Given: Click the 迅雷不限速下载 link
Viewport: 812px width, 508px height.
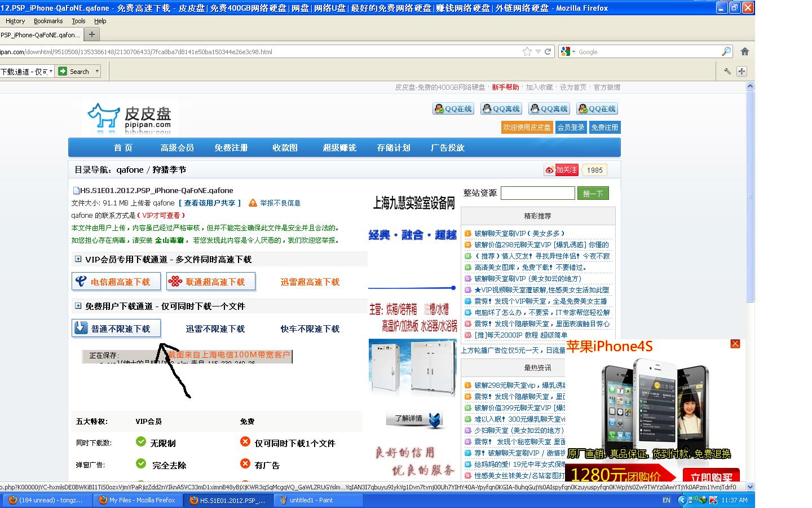Looking at the screenshot, I should pyautogui.click(x=215, y=329).
